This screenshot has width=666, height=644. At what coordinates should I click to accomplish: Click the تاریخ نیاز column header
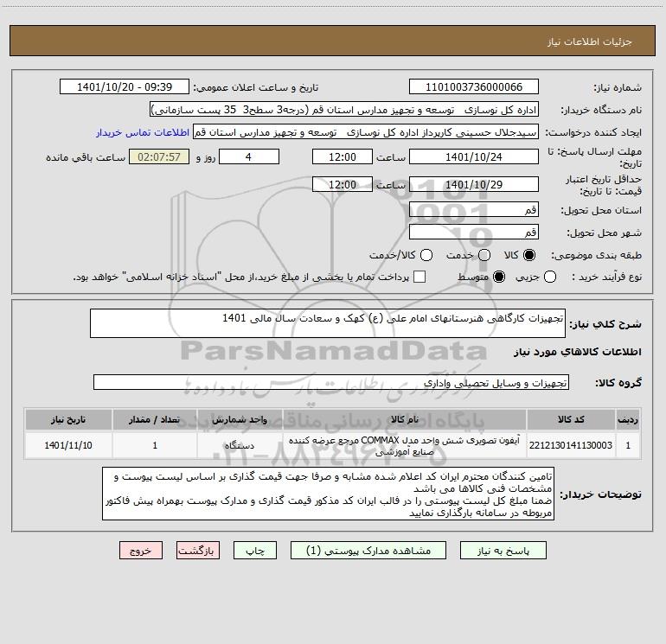click(68, 420)
